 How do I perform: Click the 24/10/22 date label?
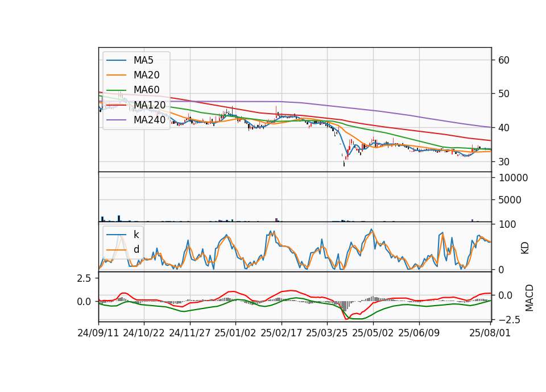tap(144, 333)
